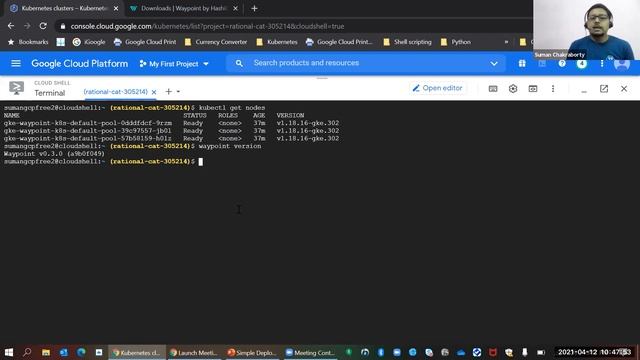Open the Windows Start menu
Viewport: 640px width, 360px height.
pos(9,352)
